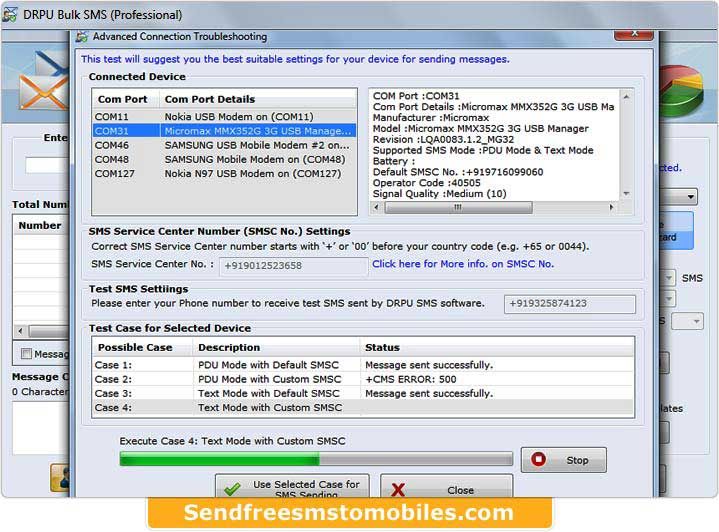Select COM127 Nokia N97 USB Modem row
Screen dimensions: 719x532
224,173
